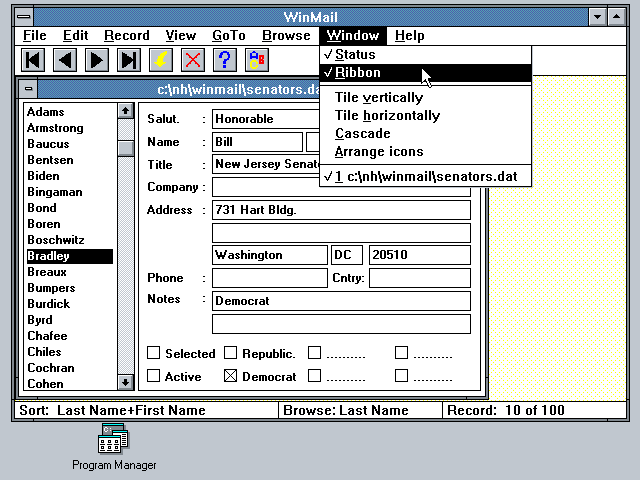Select Cochran in the name list

69,368
